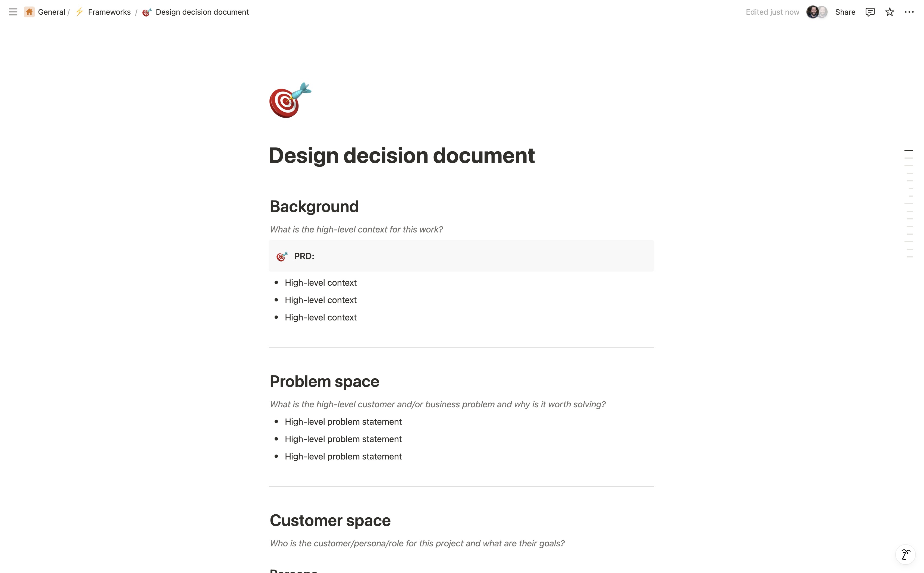Click the Design decision document title
This screenshot has height=573, width=924.
click(401, 155)
